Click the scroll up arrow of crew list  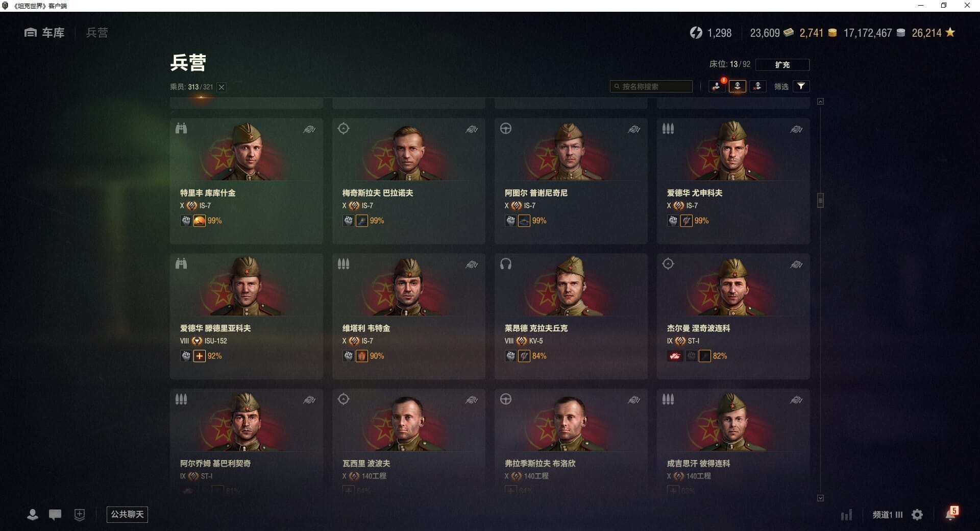pos(820,102)
